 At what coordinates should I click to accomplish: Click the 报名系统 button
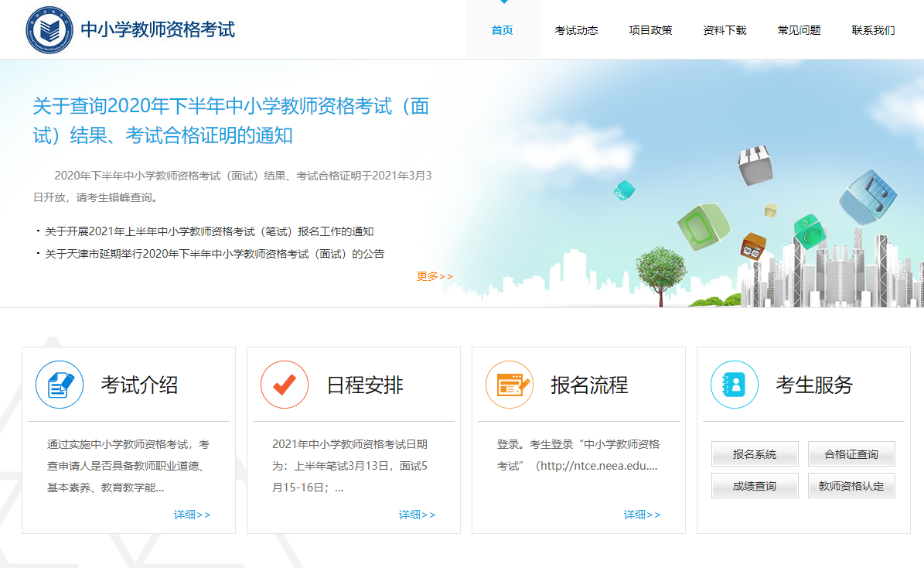click(755, 454)
